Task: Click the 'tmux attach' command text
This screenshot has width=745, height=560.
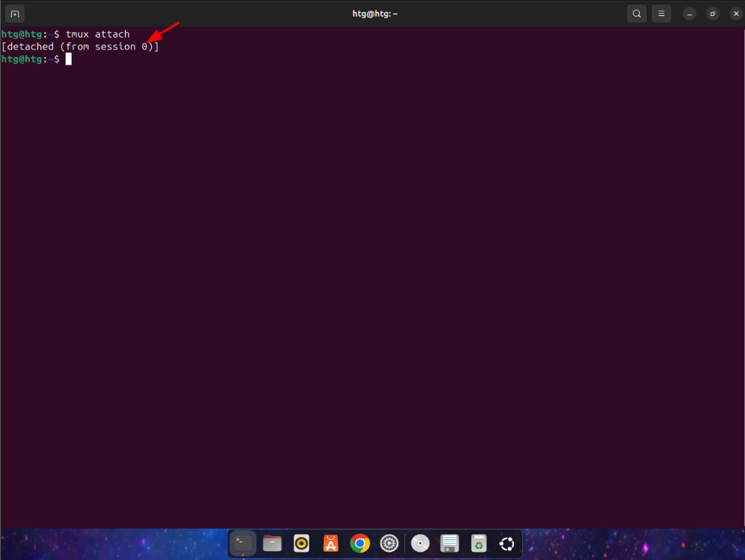Action: tap(98, 34)
